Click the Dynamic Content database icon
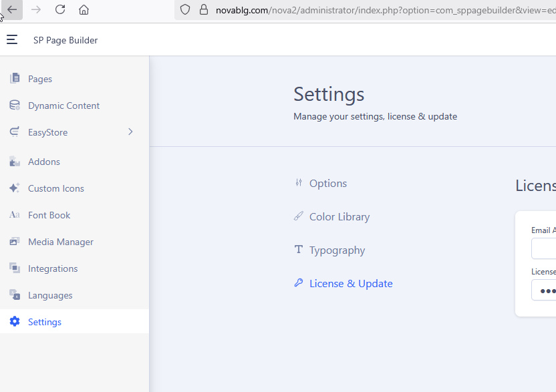Image resolution: width=556 pixels, height=392 pixels. [x=15, y=106]
